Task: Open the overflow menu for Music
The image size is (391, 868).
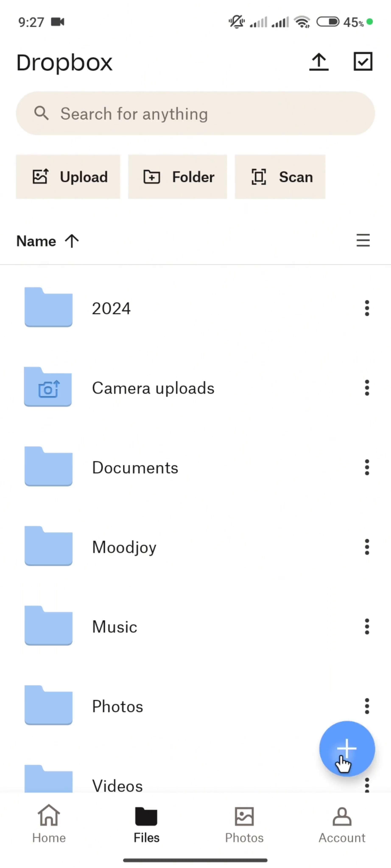Action: pyautogui.click(x=367, y=626)
